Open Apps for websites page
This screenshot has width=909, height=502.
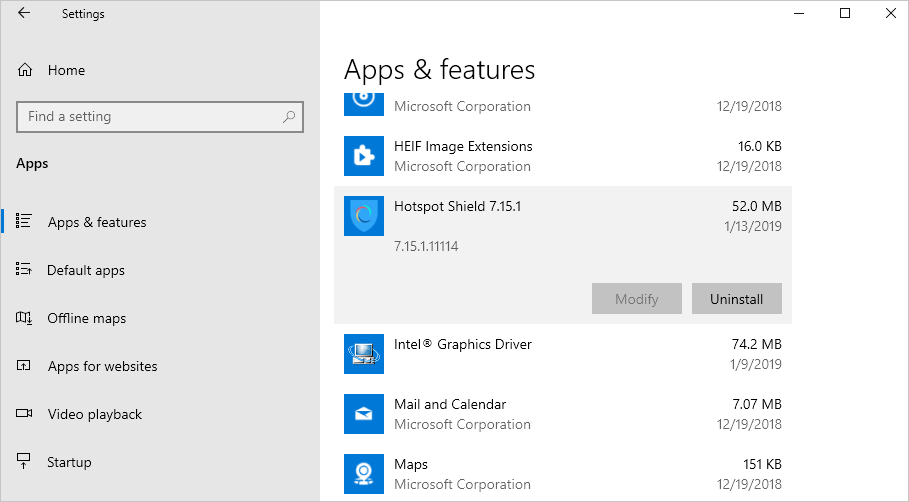coord(102,366)
